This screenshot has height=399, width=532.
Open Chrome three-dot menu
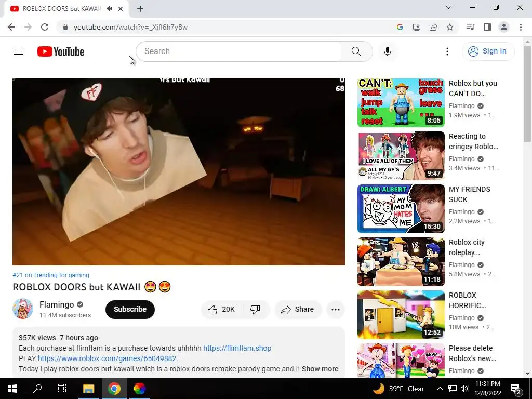521,27
